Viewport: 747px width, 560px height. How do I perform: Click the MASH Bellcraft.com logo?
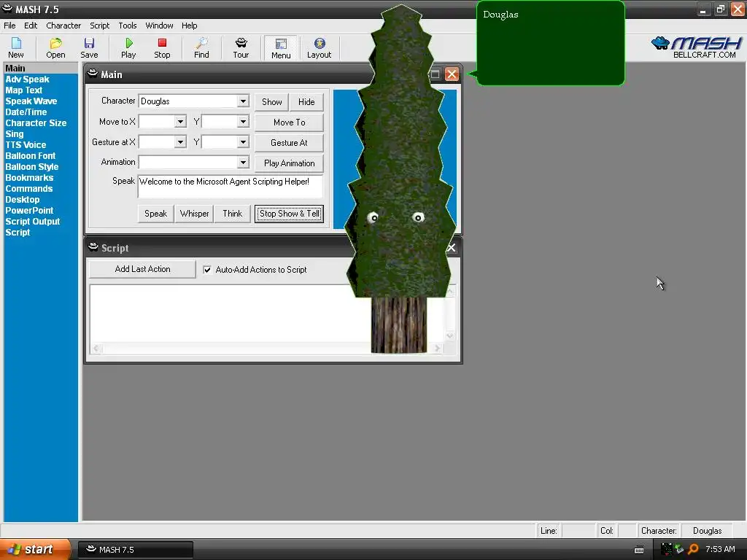[697, 47]
